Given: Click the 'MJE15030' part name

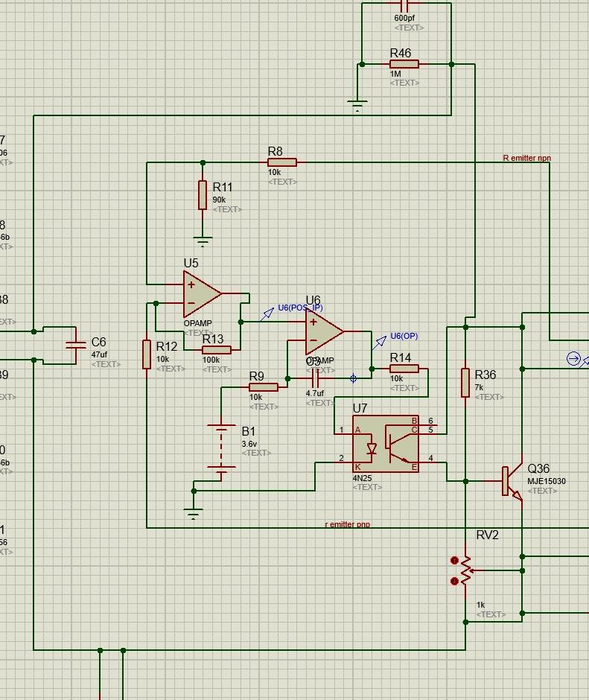Looking at the screenshot, I should [546, 481].
